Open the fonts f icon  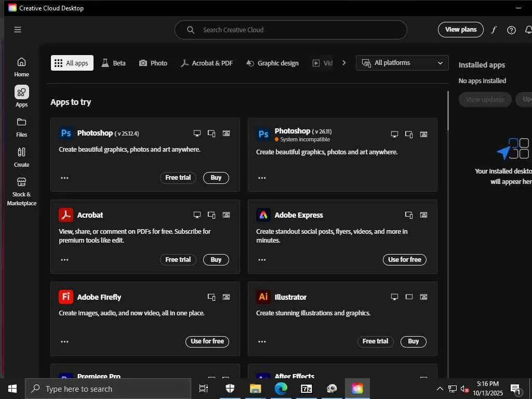point(494,30)
